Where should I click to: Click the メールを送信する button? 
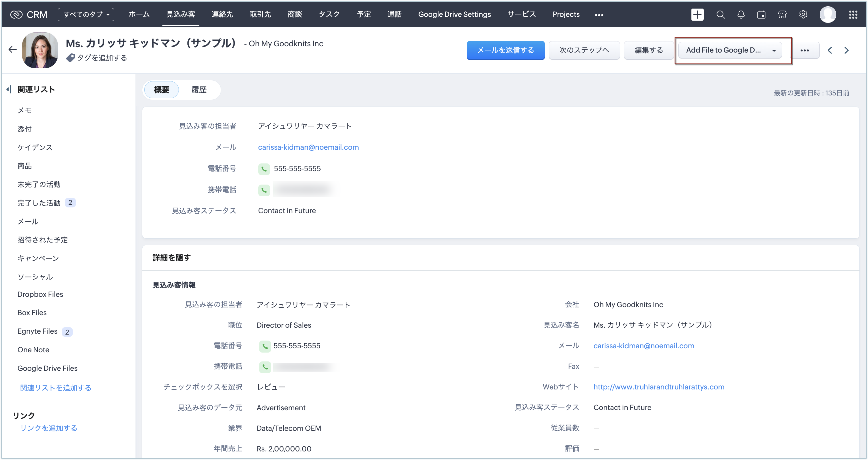(x=505, y=50)
